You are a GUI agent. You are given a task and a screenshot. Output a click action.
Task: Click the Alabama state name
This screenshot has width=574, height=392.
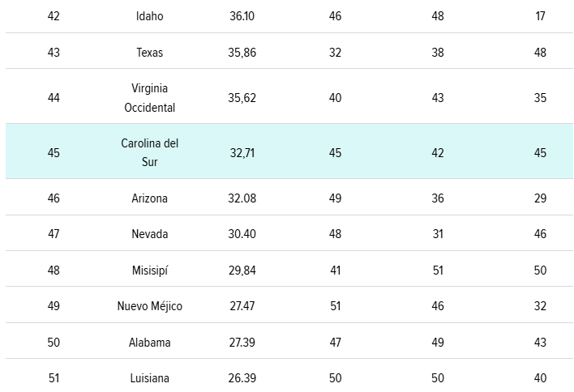point(150,342)
